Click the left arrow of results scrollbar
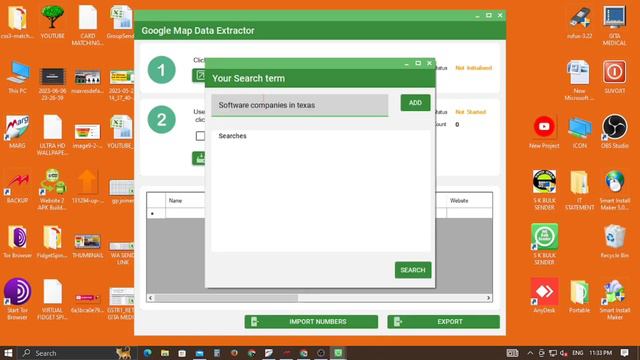640x360 pixels. [151, 298]
